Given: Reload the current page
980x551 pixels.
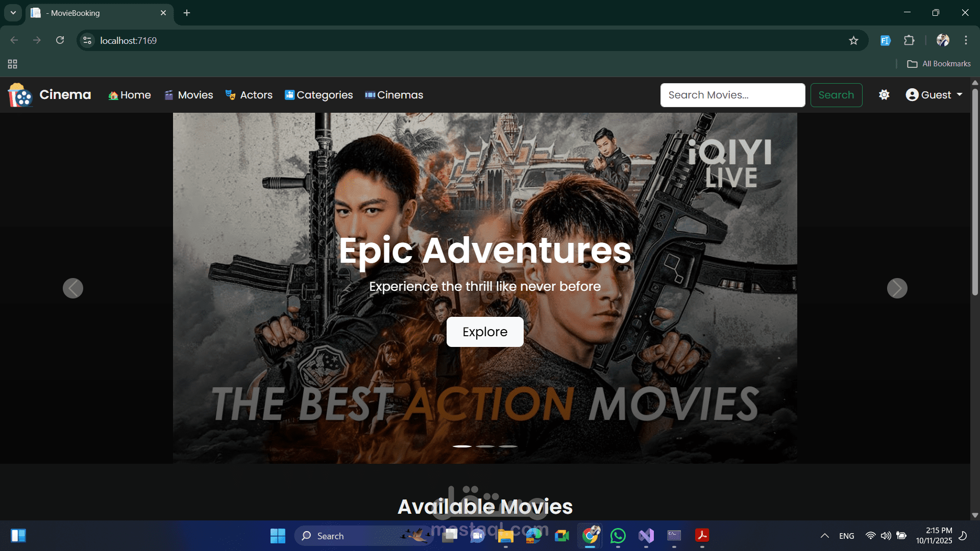Looking at the screenshot, I should (x=60, y=40).
